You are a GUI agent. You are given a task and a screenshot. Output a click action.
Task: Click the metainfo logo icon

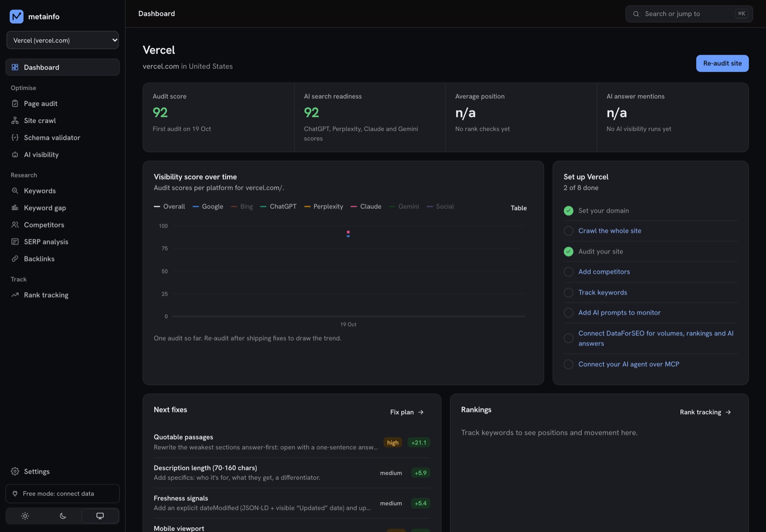[16, 16]
